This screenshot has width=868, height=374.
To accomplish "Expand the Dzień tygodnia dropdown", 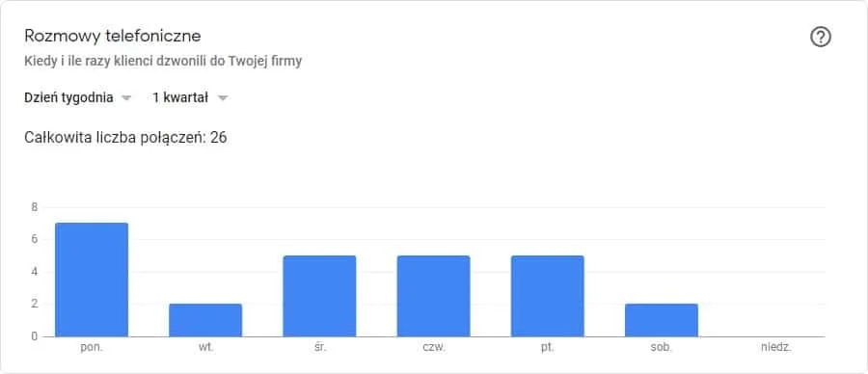I will coord(78,98).
